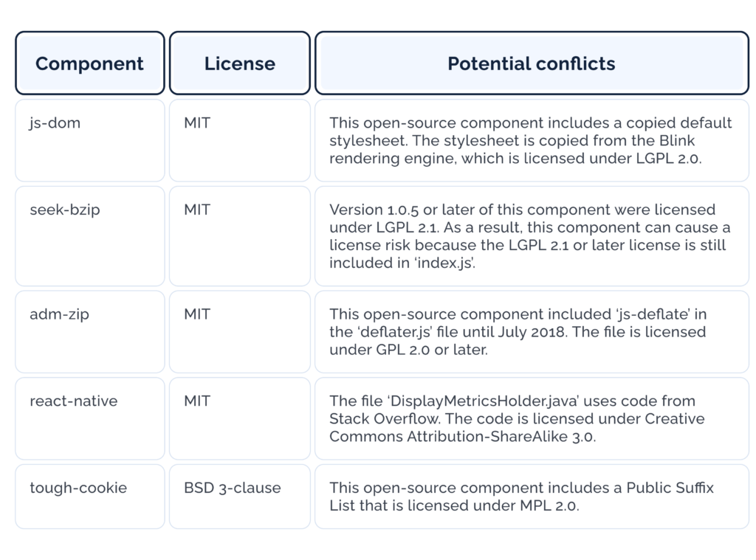Click the MIT license cell for react-native
The height and width of the screenshot is (560, 756).
coord(239,418)
